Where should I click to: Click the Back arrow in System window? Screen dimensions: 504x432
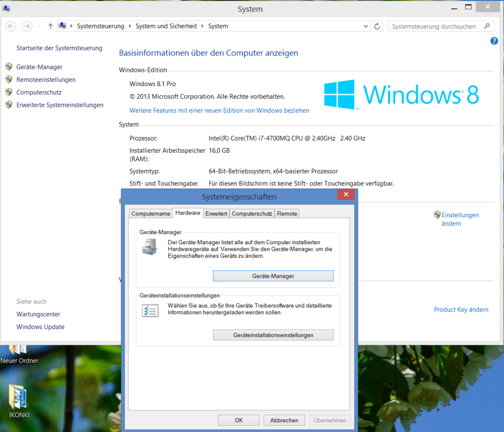[x=11, y=26]
